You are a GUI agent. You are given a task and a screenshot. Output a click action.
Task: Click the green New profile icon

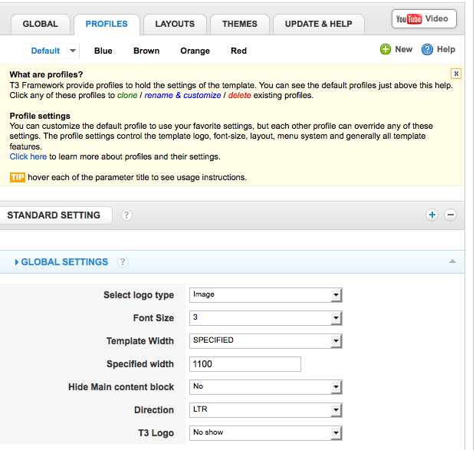tap(386, 50)
